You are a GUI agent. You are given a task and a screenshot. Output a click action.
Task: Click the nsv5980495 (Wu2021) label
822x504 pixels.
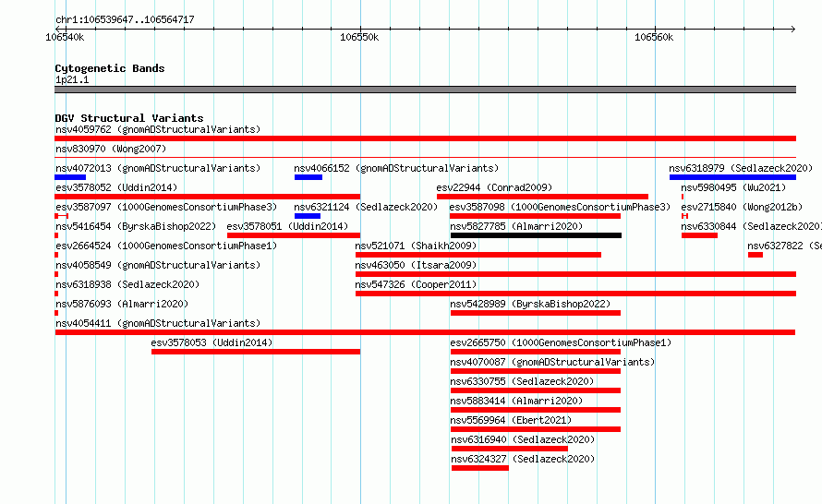(x=733, y=187)
